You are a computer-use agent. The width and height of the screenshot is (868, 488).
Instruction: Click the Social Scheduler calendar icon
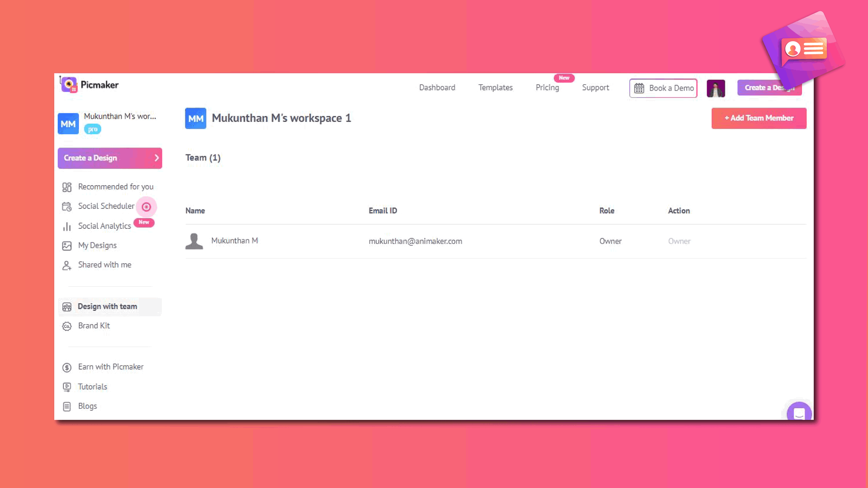pos(67,206)
